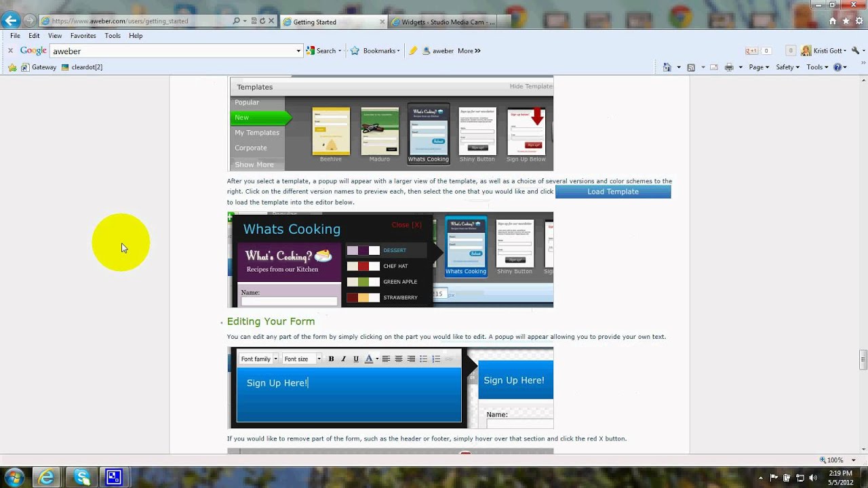Click the Stop loading X in address bar
This screenshot has width=868, height=488.
click(272, 21)
